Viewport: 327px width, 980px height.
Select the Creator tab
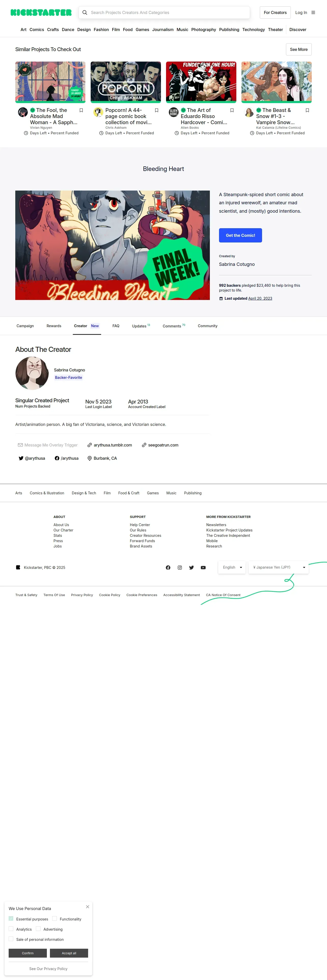click(x=87, y=326)
